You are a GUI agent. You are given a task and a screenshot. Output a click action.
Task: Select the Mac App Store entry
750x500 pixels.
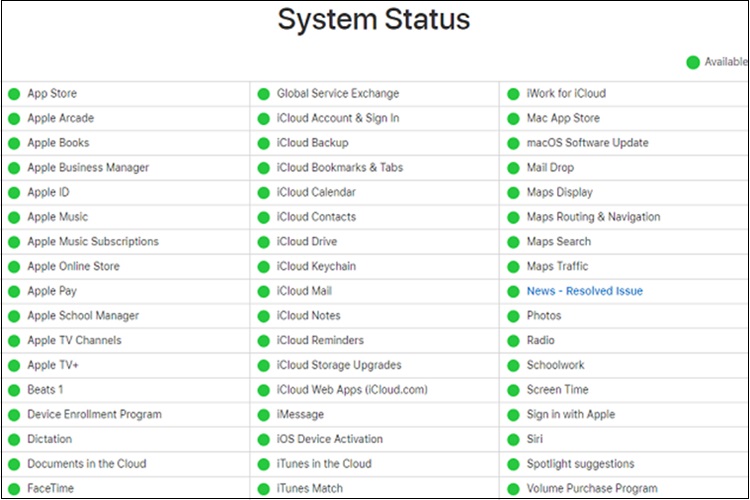[x=563, y=118]
